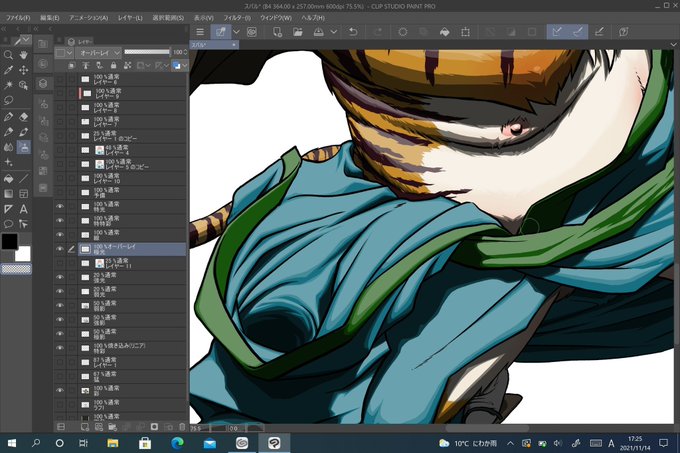Hide the 焼き込み(リニア) layer
The width and height of the screenshot is (680, 453).
pos(60,348)
